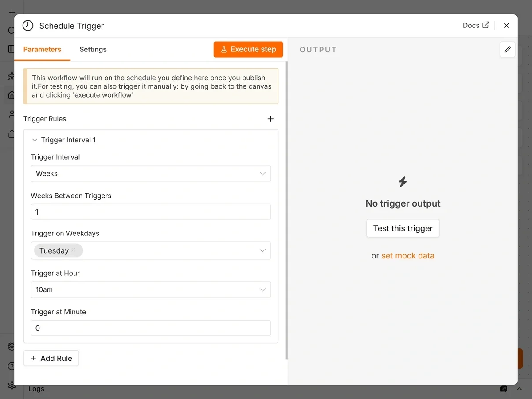This screenshot has height=399, width=532.
Task: Add a trigger rule with plus icon
Action: (270, 119)
